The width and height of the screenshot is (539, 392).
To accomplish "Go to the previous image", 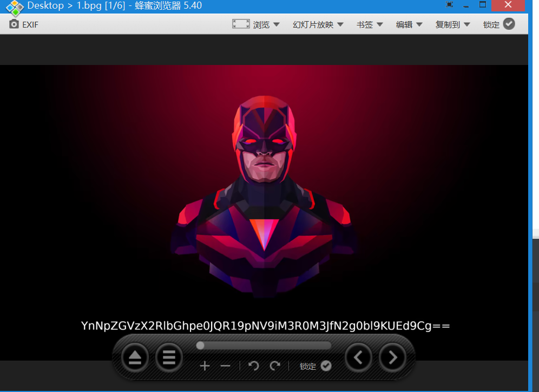I will [x=359, y=357].
